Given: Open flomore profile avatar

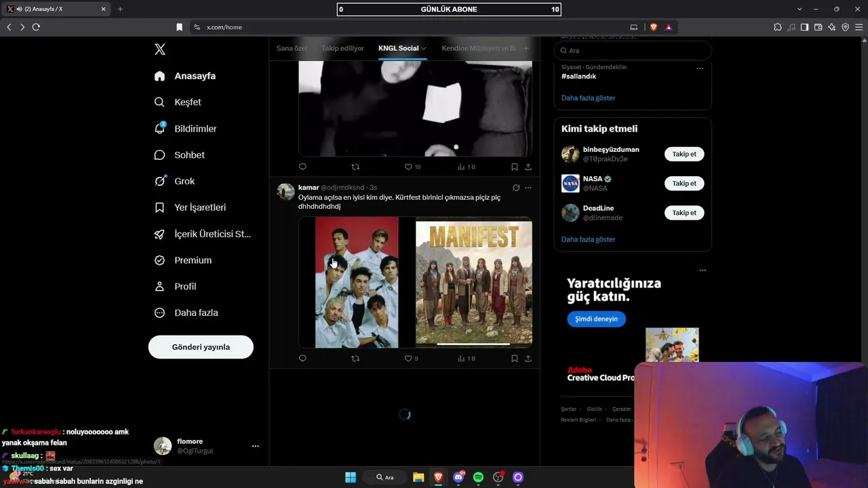Looking at the screenshot, I should [163, 446].
